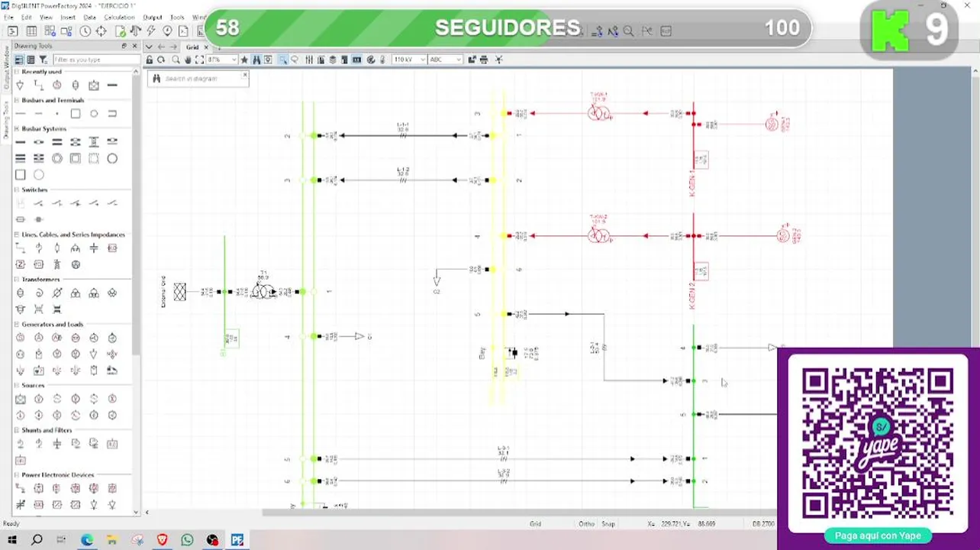Toggle Ortho in the status bar
The height and width of the screenshot is (550, 980).
[x=586, y=524]
